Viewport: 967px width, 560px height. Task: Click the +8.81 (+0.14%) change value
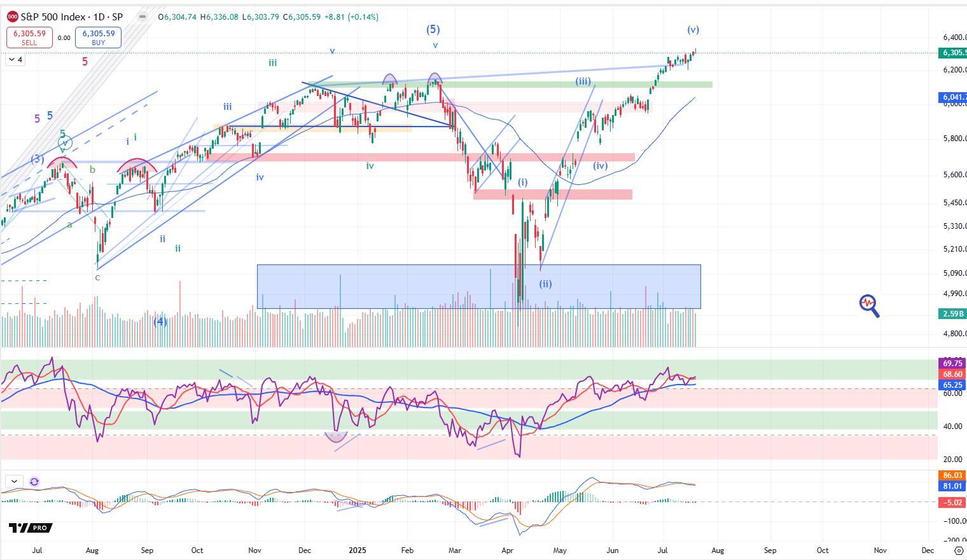click(x=351, y=17)
